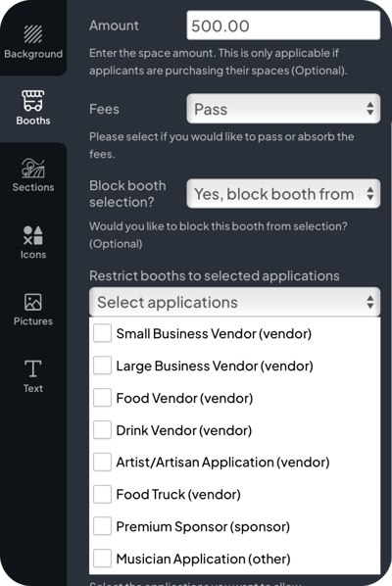The width and height of the screenshot is (392, 586).
Task: Enable the Drink Vendor checkbox
Action: (x=102, y=430)
